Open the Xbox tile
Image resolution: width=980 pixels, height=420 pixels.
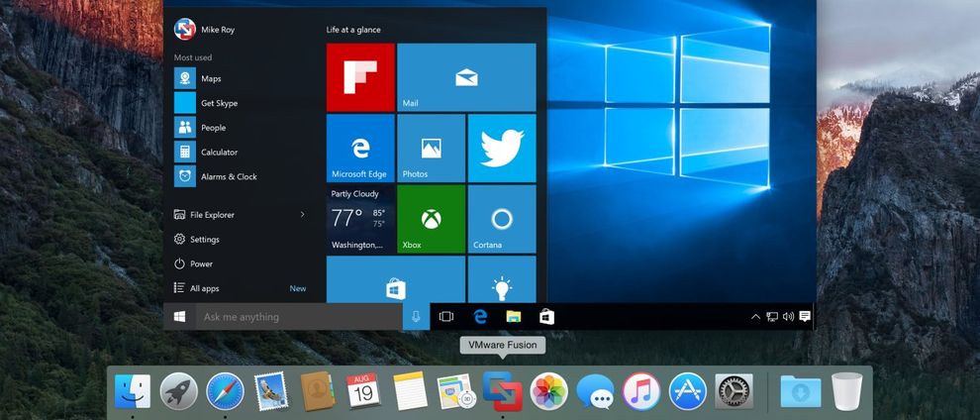point(432,219)
